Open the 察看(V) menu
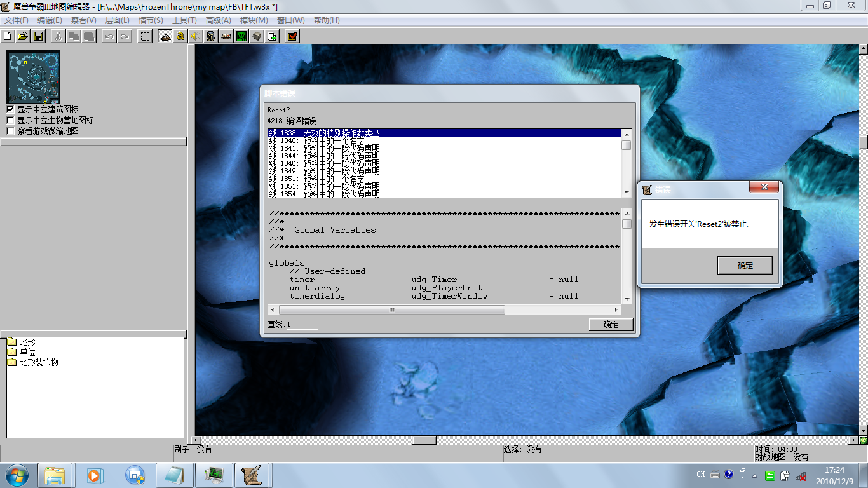868x488 pixels. [83, 20]
